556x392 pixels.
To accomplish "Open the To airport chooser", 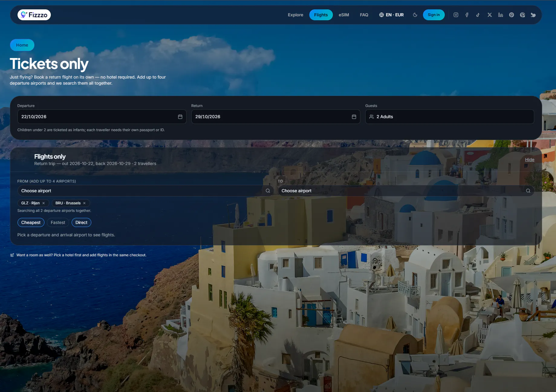I will click(x=406, y=191).
